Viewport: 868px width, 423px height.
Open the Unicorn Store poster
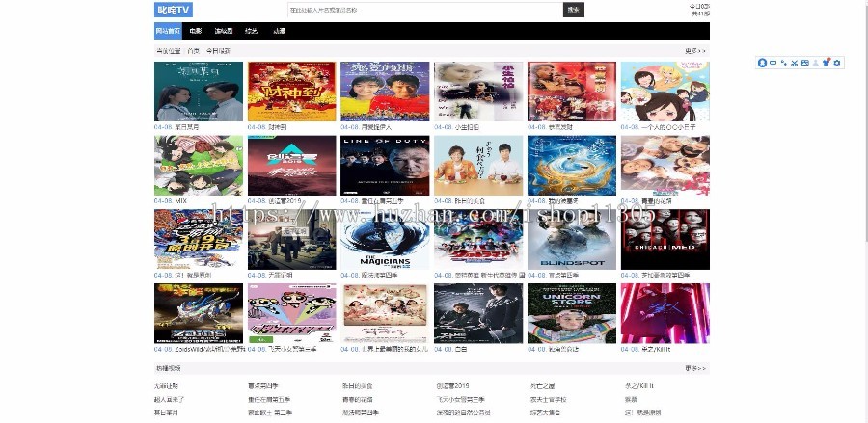[x=572, y=313]
